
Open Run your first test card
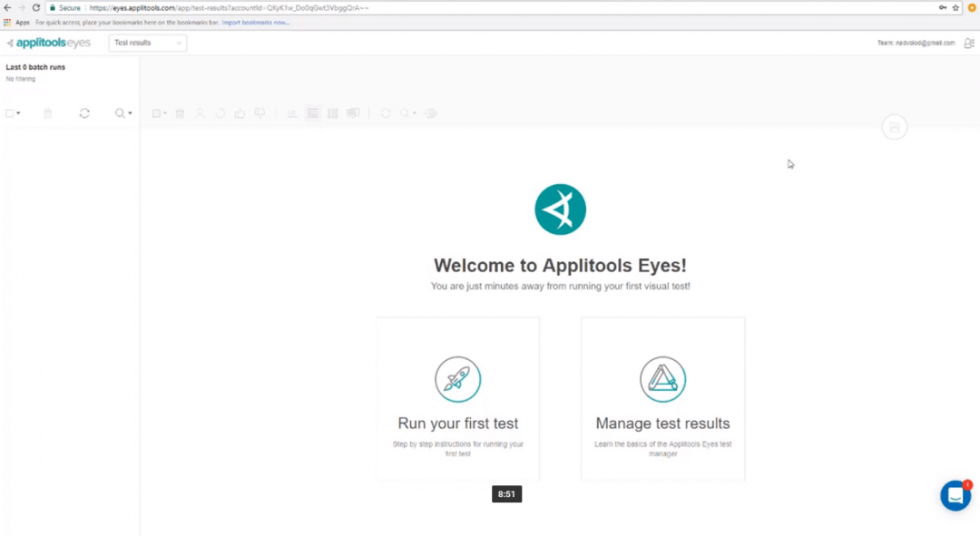[x=457, y=399]
